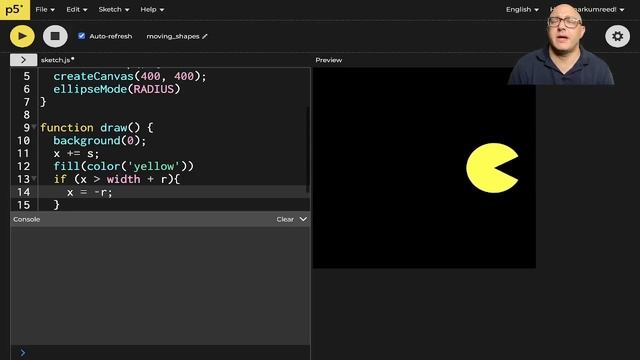The image size is (640, 360).
Task: Click line number 15 in gutter
Action: 24,204
